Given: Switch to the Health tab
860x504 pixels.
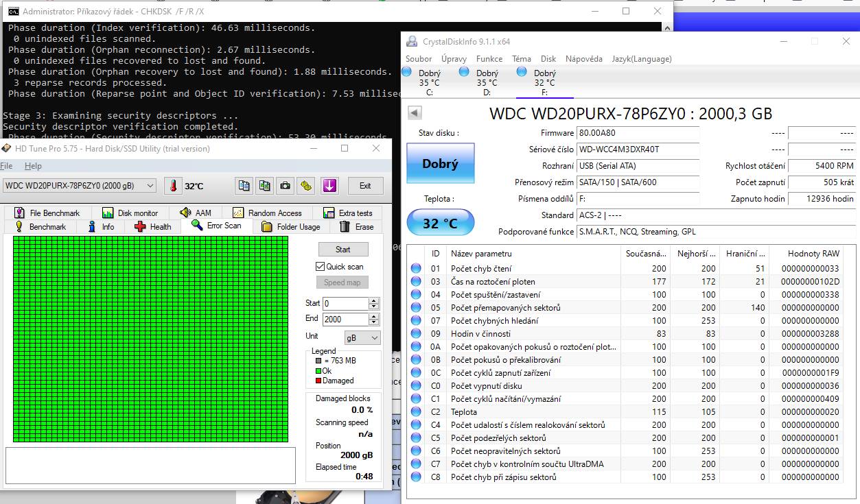Looking at the screenshot, I should [x=153, y=227].
